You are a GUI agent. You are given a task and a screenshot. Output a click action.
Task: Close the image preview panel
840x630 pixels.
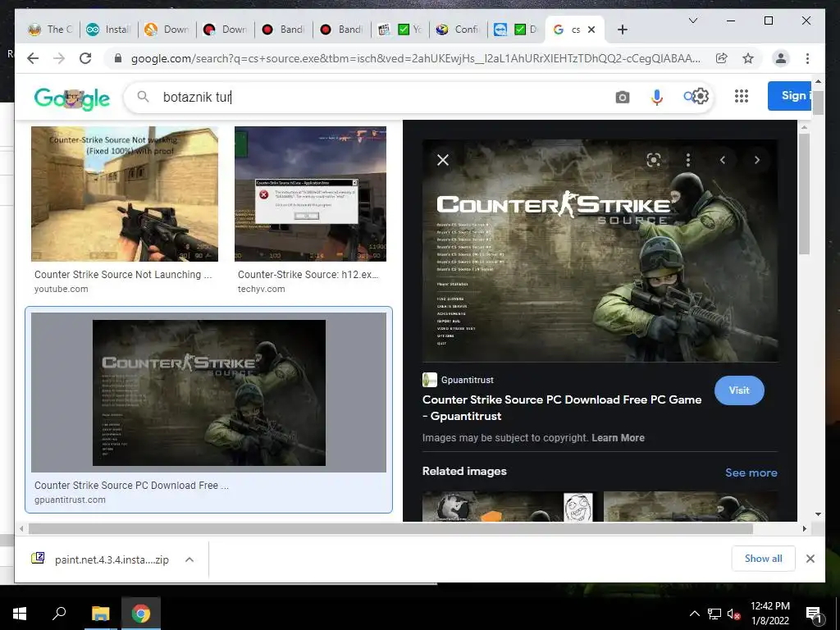[443, 160]
